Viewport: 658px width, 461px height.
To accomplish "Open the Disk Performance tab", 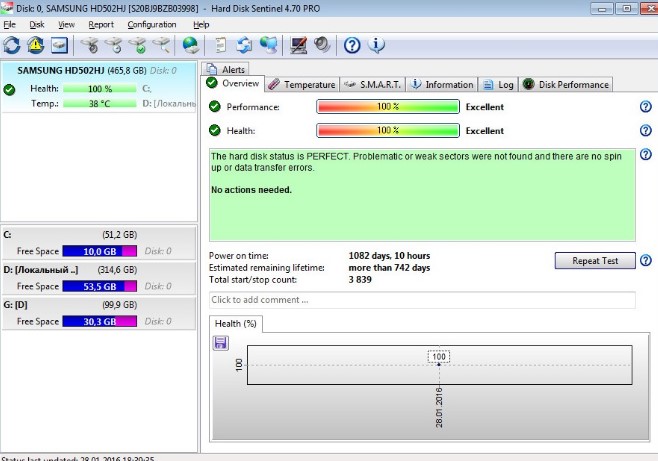I will (566, 85).
